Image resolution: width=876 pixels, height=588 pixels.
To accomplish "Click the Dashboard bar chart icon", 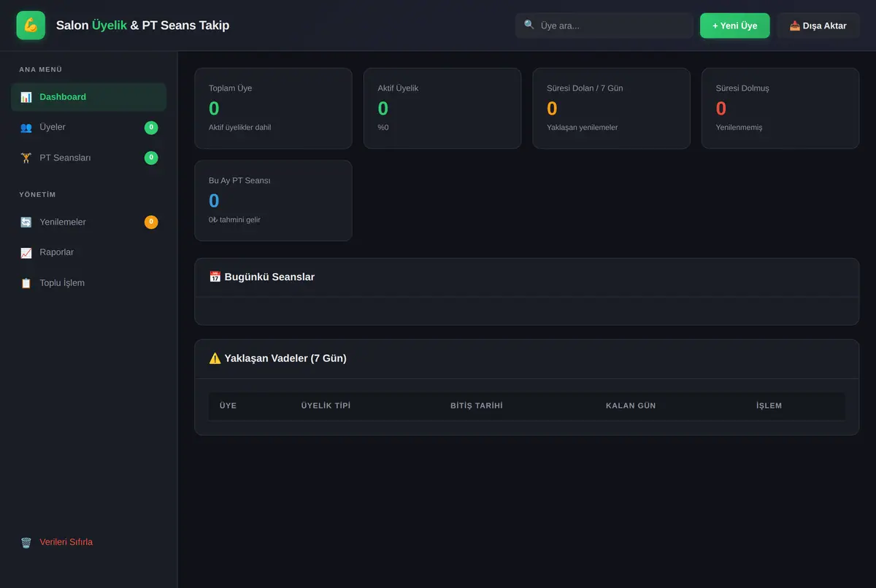I will pyautogui.click(x=26, y=97).
